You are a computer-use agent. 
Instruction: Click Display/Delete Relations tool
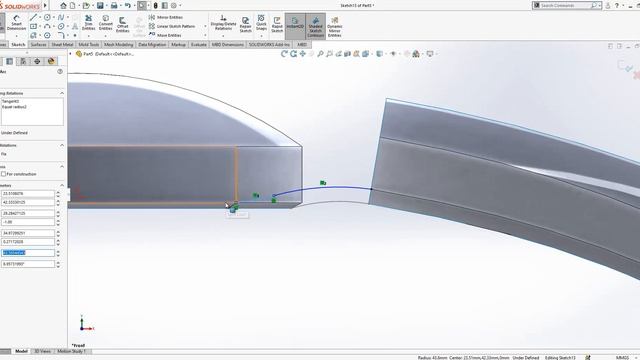223,23
